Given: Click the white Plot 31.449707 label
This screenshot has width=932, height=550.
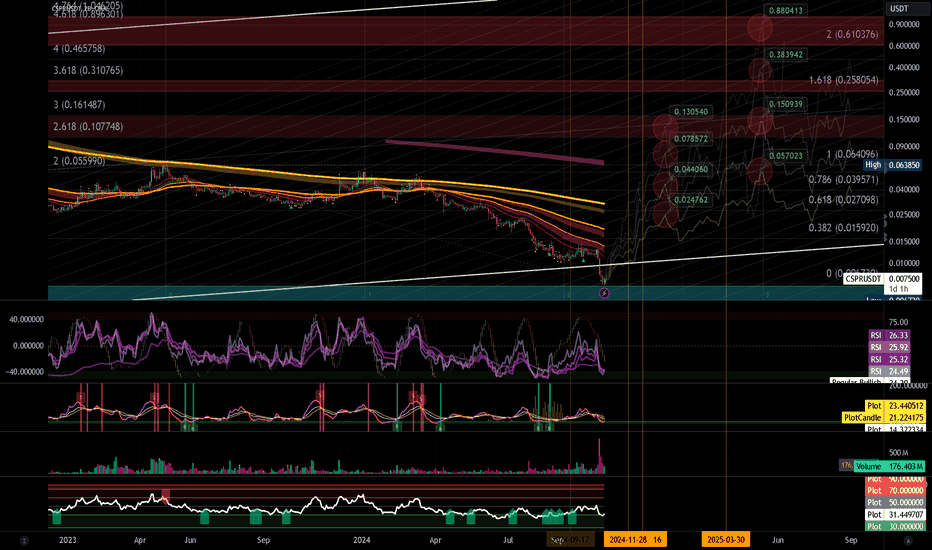Looking at the screenshot, I should point(895,514).
